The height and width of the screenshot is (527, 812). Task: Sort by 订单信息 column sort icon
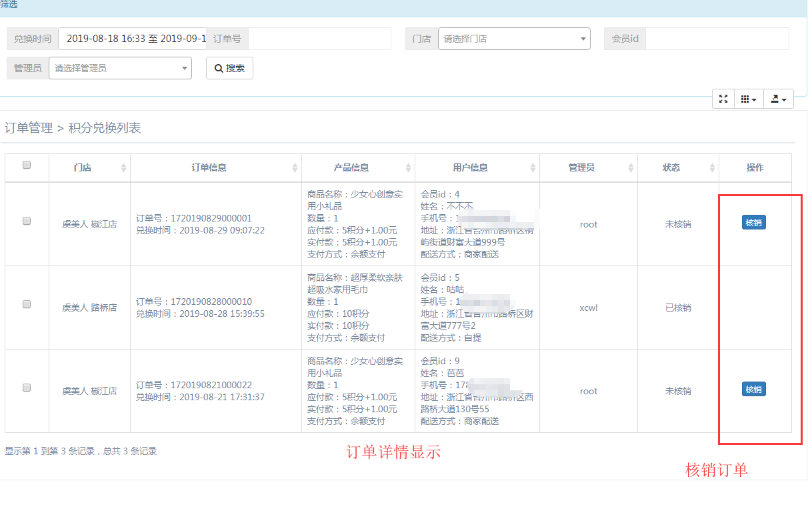click(x=295, y=168)
